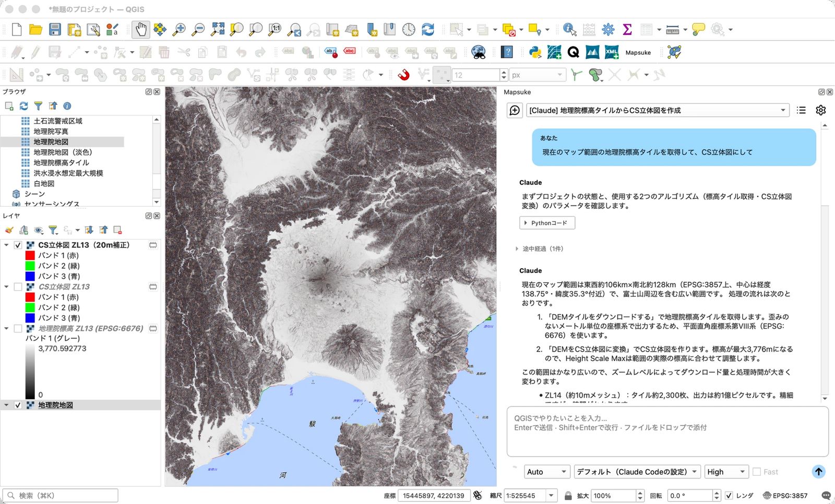Image resolution: width=835 pixels, height=504 pixels.
Task: Save project with the floppy disk icon
Action: pyautogui.click(x=55, y=29)
